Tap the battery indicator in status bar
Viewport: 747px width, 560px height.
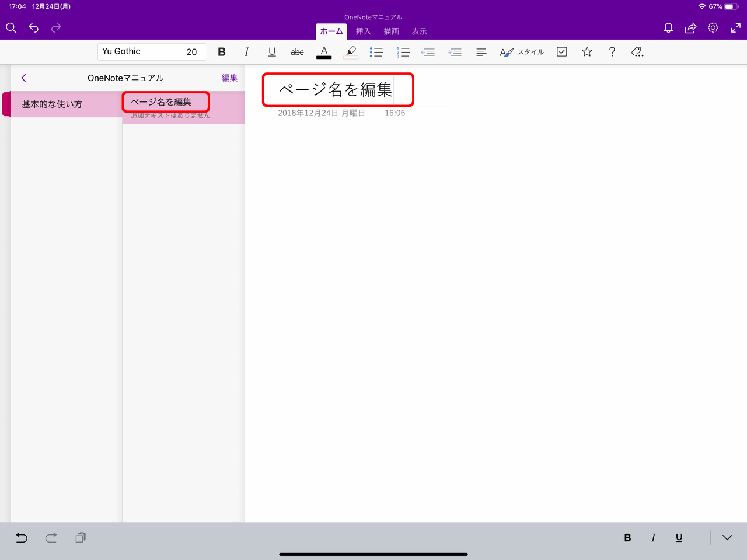click(x=732, y=6)
